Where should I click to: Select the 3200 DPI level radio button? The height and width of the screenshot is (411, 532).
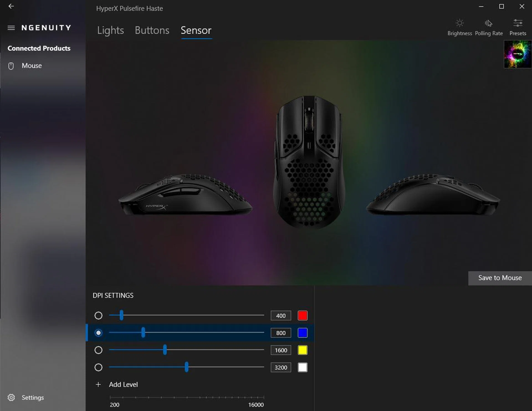coord(98,367)
